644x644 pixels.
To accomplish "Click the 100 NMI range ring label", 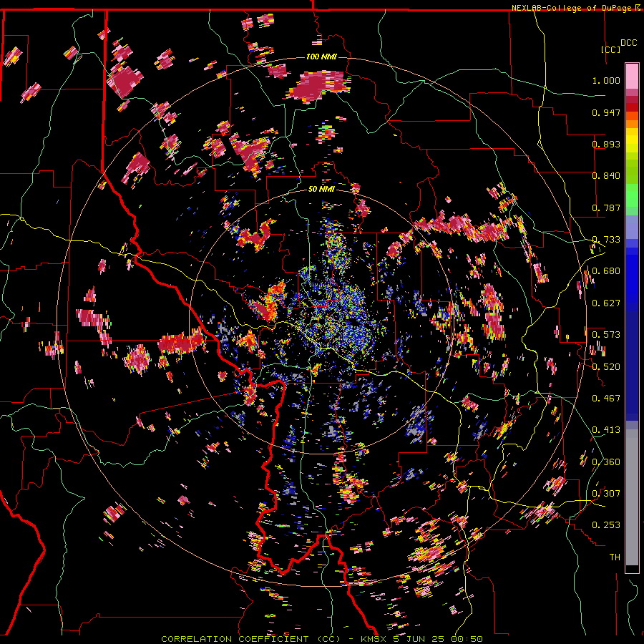I will click(321, 57).
